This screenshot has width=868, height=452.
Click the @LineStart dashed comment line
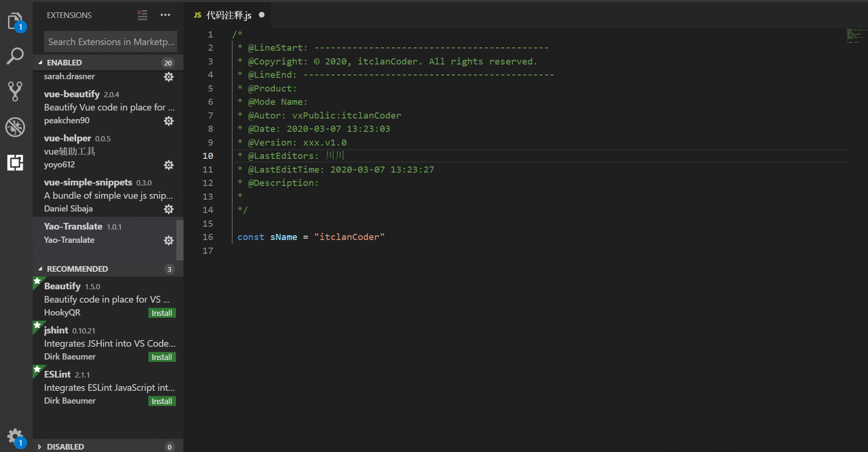(x=393, y=48)
